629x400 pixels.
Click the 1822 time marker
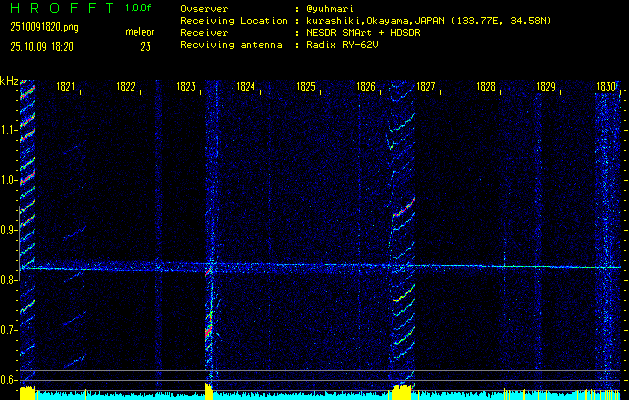126,86
